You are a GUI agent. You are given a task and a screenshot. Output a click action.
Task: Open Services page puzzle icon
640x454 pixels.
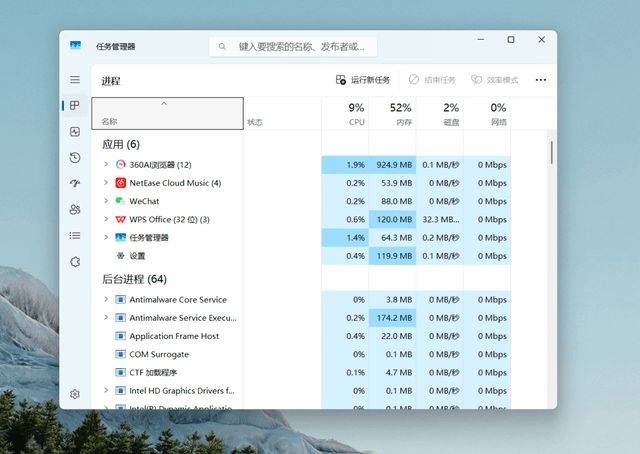75,261
